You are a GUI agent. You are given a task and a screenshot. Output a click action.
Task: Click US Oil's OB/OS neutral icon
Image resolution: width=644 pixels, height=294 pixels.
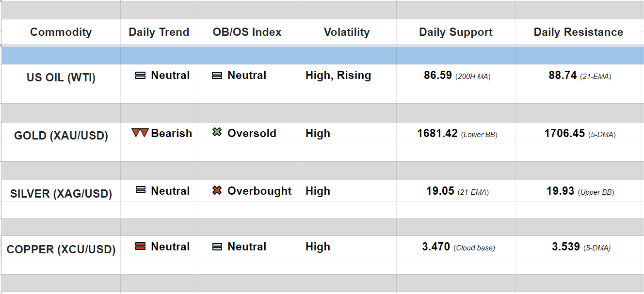point(217,76)
